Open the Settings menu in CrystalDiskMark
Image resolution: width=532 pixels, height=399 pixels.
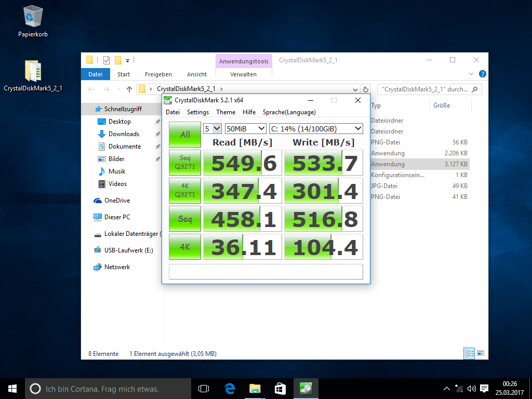tap(198, 112)
